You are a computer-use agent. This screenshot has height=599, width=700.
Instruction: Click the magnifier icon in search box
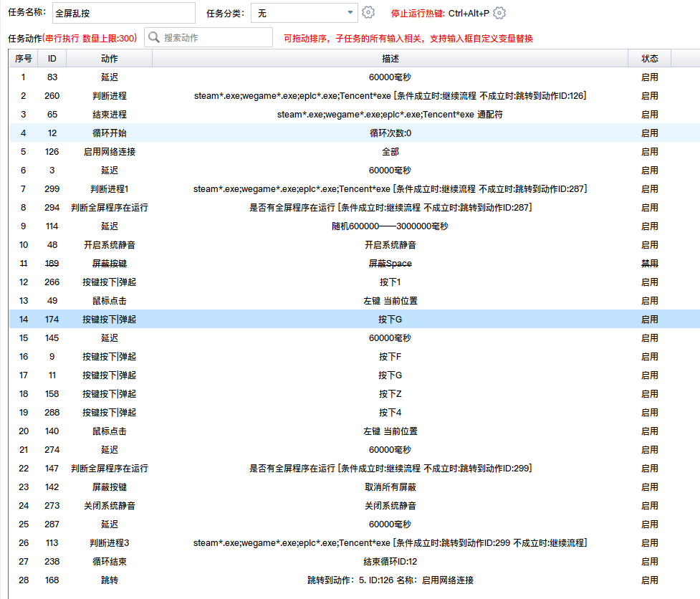tap(154, 38)
